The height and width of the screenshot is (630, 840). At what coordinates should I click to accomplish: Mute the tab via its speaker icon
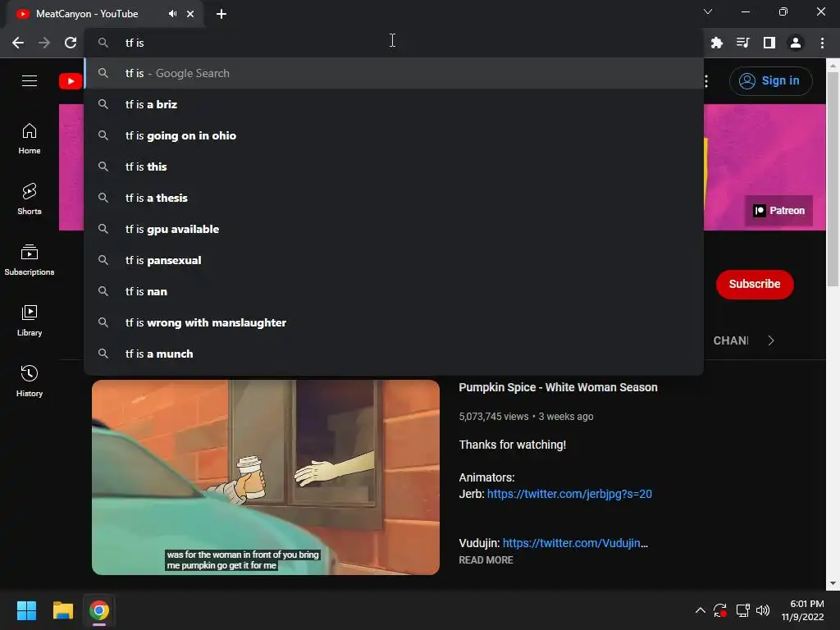[x=172, y=14]
